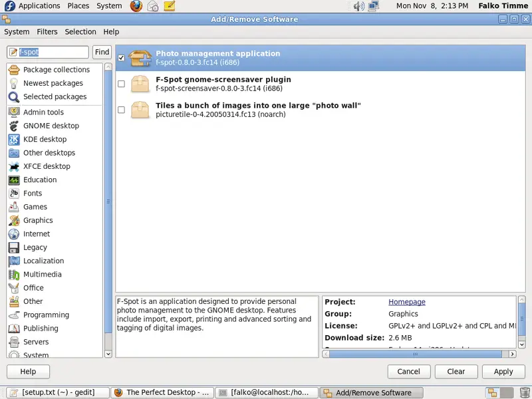Click the Apply button
Viewport: 532px width, 399px height.
[x=503, y=372]
